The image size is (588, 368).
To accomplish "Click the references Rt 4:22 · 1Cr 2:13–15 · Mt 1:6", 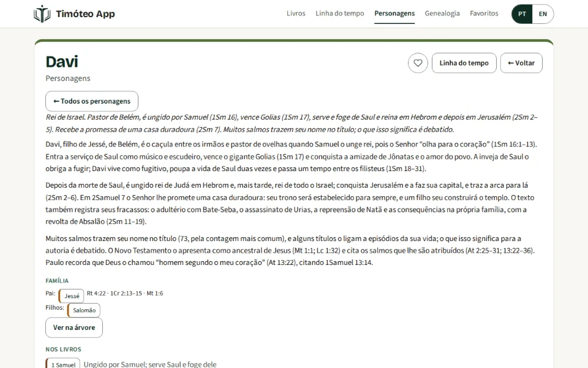I will pos(125,293).
